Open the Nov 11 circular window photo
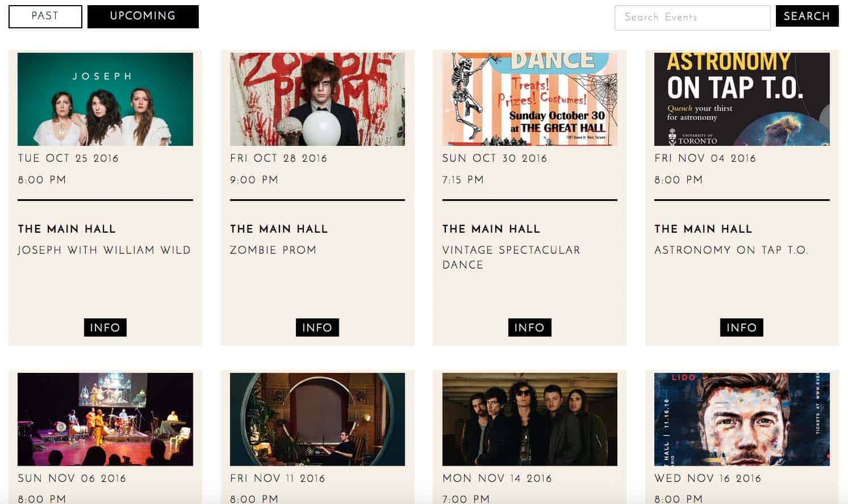Screen dimensions: 848x504 tap(318, 419)
